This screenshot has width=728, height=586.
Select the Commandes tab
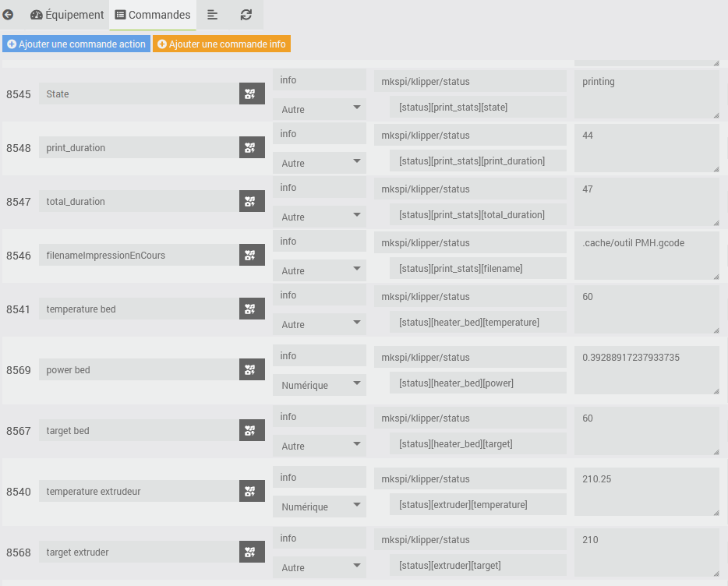pos(153,15)
